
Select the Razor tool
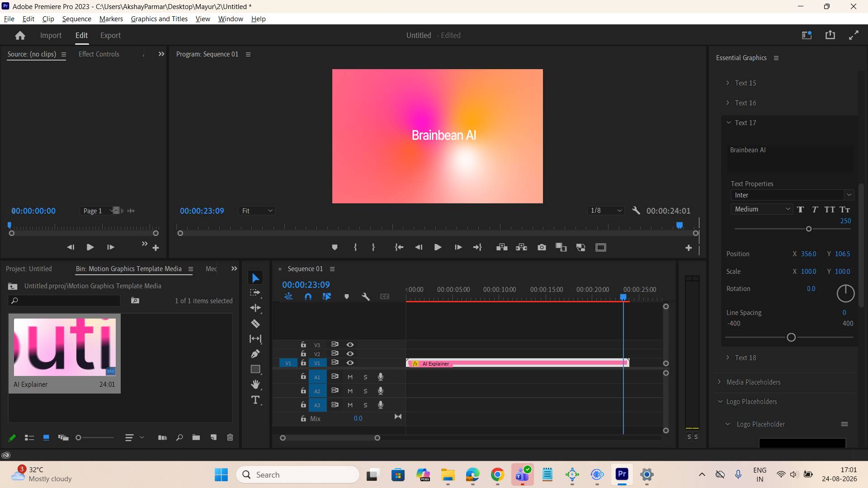255,324
